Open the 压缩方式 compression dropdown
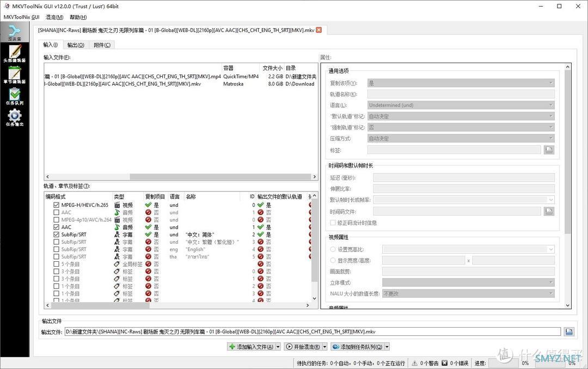Screen dimensions: 588x369 click(x=461, y=138)
